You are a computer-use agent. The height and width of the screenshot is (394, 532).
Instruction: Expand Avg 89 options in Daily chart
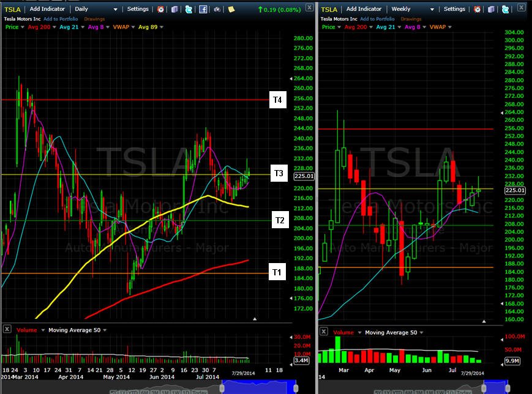pos(162,27)
